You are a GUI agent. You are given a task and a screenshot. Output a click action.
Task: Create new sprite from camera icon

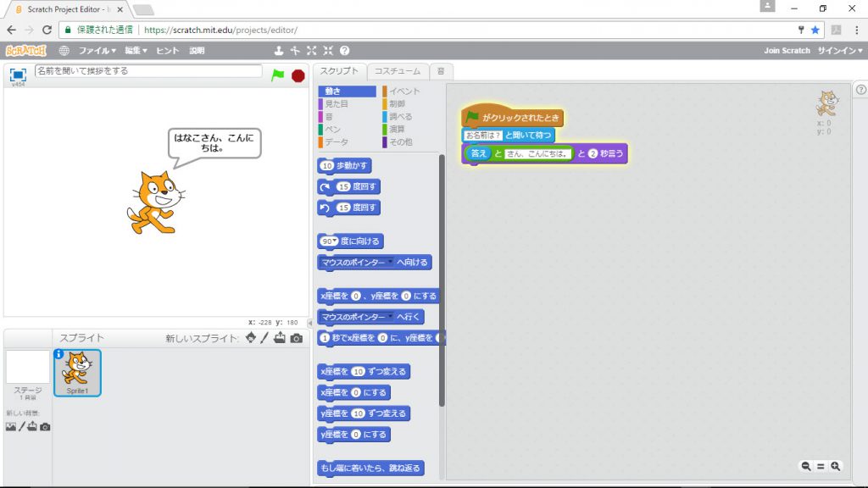pos(297,338)
